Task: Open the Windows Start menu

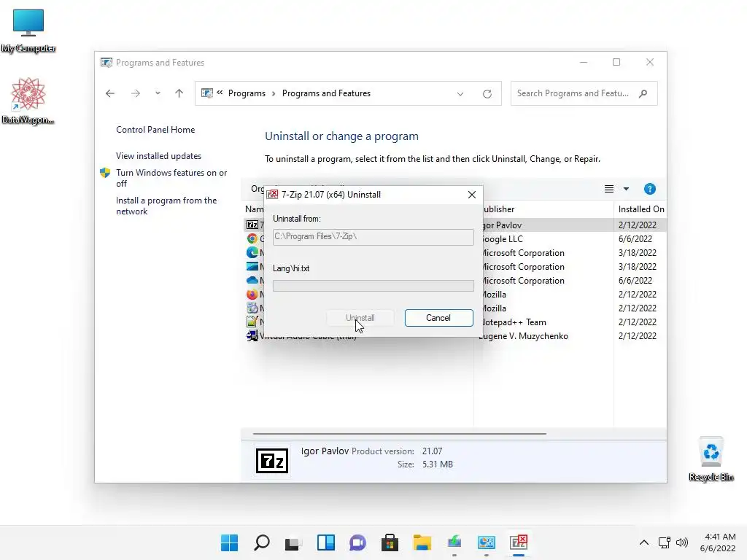Action: point(229,542)
